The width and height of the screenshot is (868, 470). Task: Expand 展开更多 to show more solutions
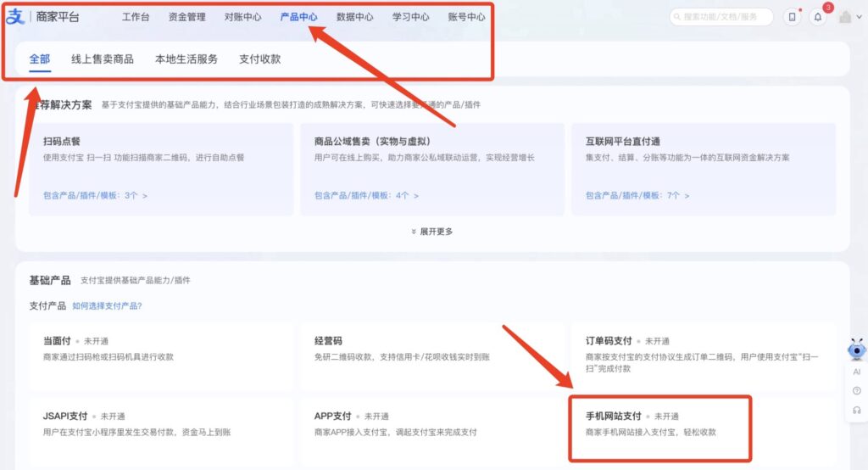pyautogui.click(x=431, y=232)
